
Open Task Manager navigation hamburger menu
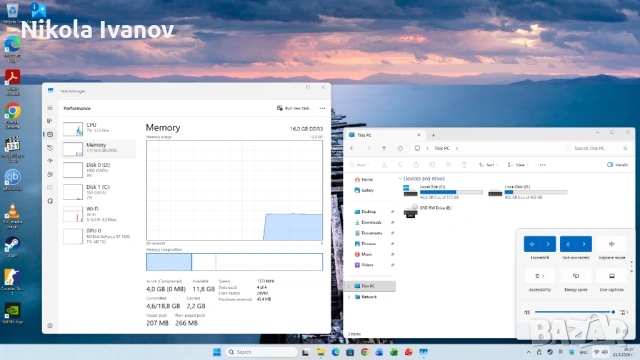coord(50,108)
